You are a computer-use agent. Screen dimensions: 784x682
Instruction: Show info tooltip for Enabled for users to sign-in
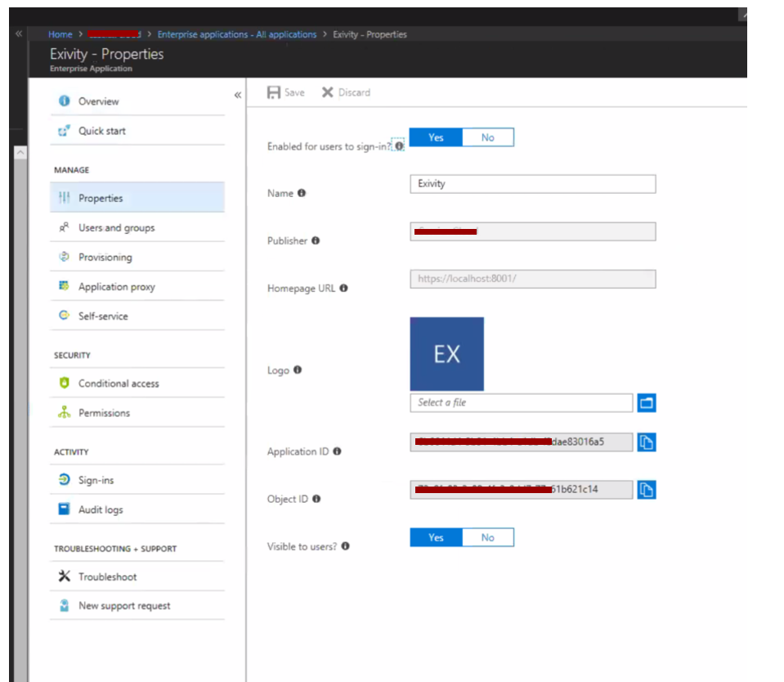[399, 146]
